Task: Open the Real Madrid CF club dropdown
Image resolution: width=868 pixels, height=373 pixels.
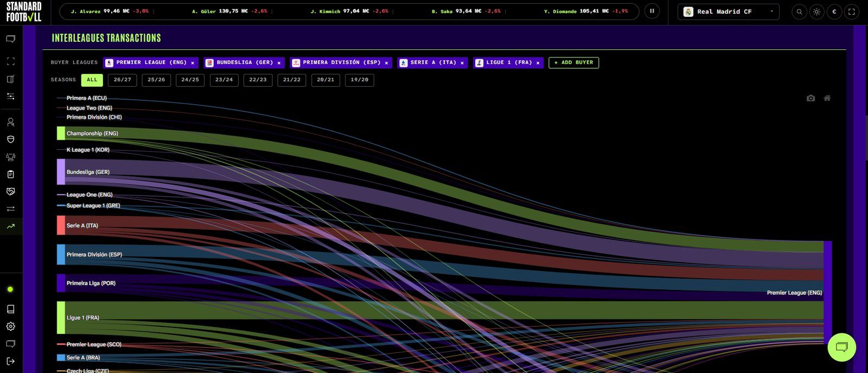Action: 729,11
